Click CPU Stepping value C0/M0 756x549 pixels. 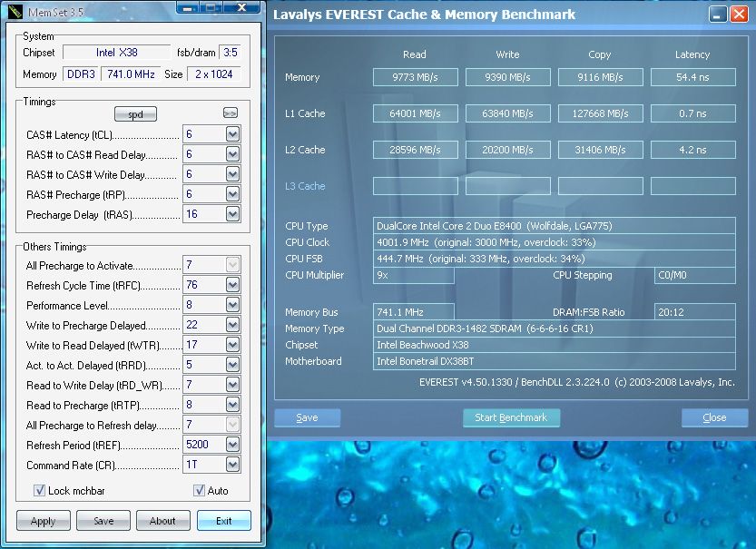(695, 275)
